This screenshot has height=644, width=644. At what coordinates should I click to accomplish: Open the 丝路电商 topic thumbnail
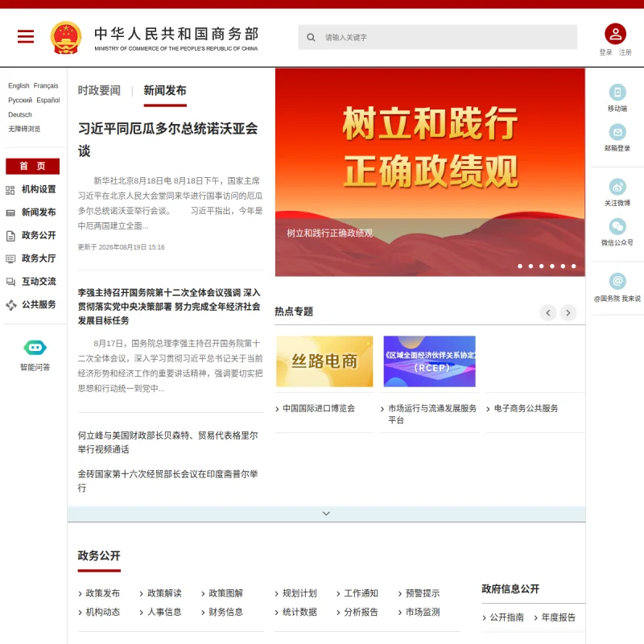324,361
